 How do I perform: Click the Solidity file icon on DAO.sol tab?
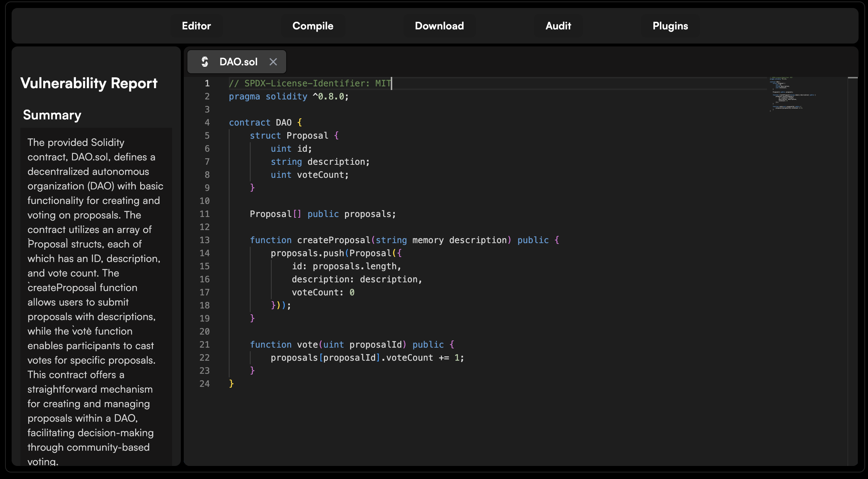point(205,62)
